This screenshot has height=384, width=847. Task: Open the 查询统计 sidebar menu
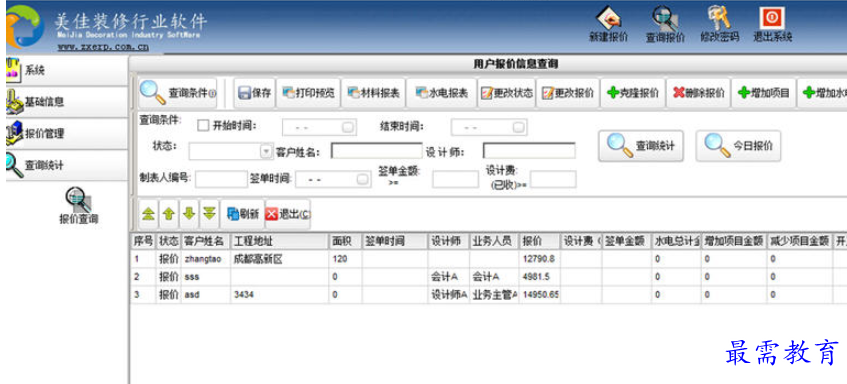click(x=67, y=165)
